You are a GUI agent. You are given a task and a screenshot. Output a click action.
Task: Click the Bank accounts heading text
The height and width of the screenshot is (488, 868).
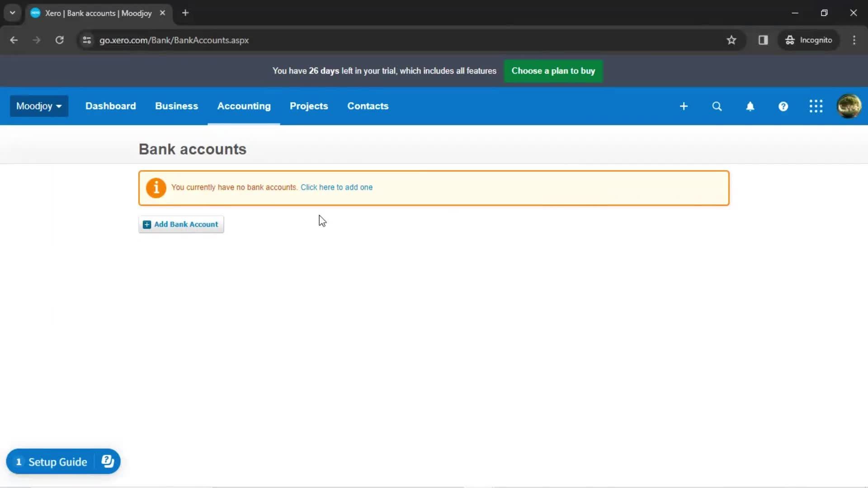tap(193, 149)
